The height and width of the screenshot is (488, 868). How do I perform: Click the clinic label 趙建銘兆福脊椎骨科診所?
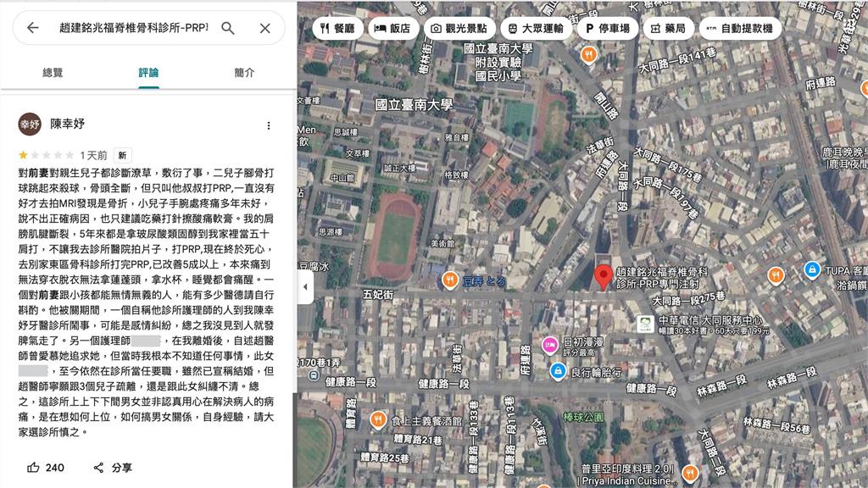(661, 278)
